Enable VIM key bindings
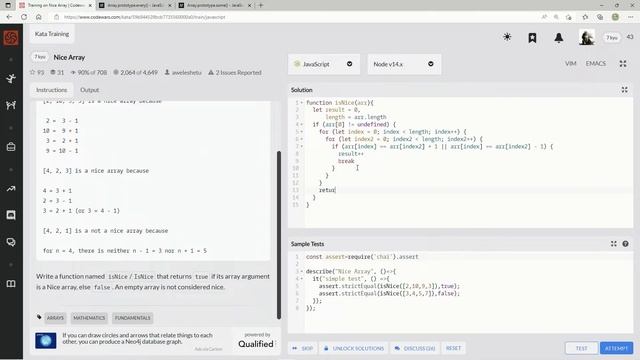The width and height of the screenshot is (640, 360). point(571,64)
